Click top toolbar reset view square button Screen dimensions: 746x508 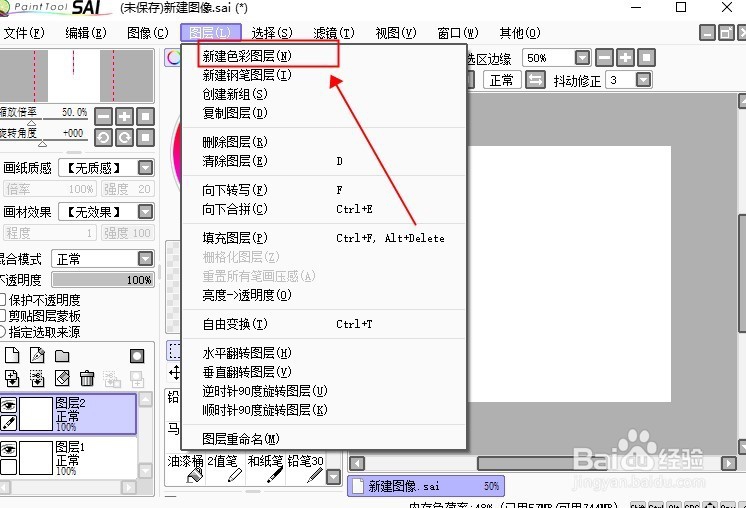point(646,58)
